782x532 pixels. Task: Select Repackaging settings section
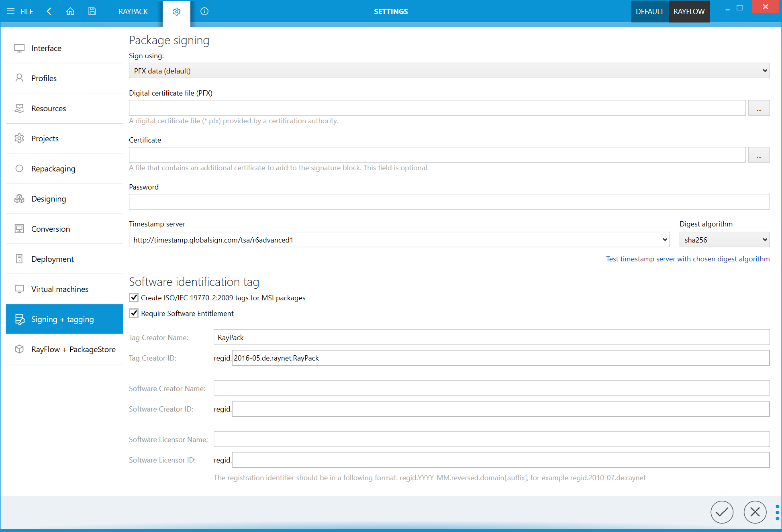point(64,169)
